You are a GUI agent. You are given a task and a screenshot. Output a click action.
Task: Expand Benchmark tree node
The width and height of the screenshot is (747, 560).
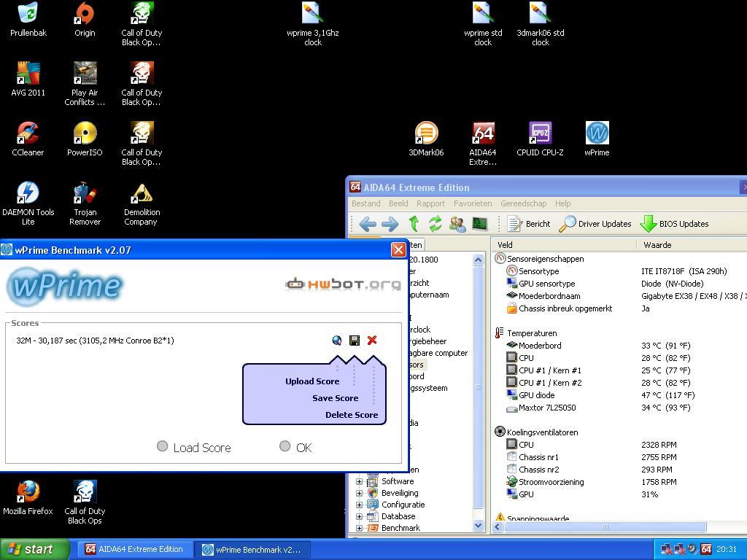click(359, 528)
